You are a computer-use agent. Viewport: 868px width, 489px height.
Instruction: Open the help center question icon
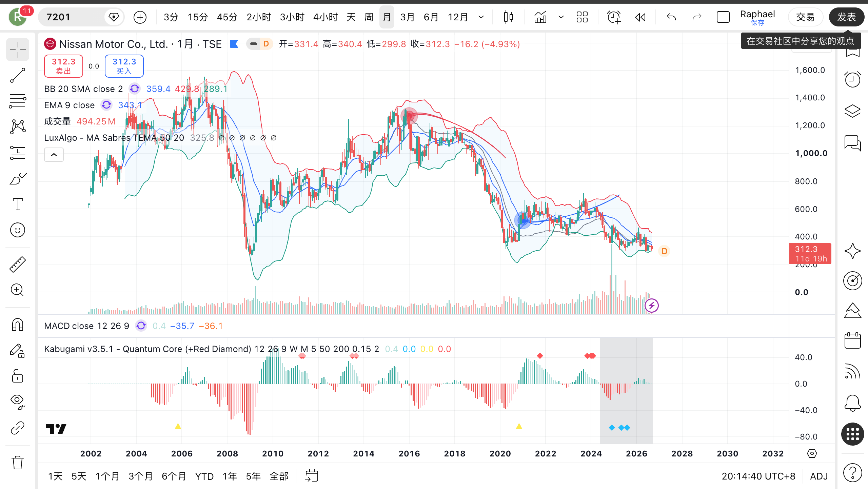[x=852, y=472]
